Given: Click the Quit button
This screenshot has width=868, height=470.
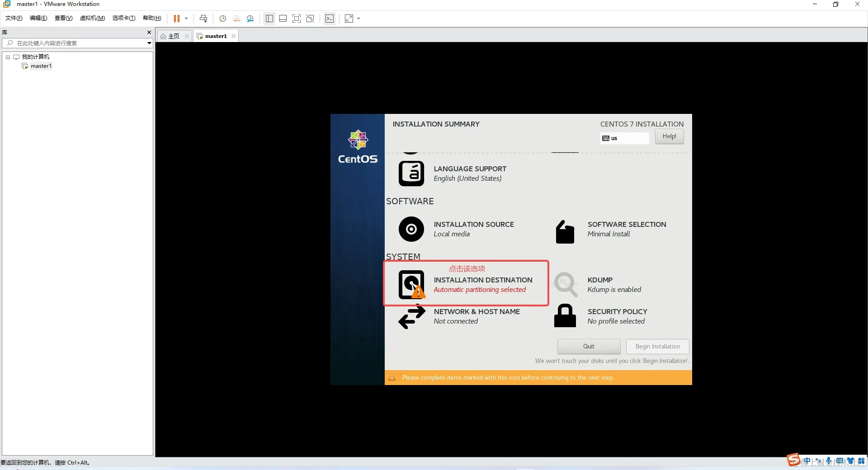Looking at the screenshot, I should click(x=589, y=347).
